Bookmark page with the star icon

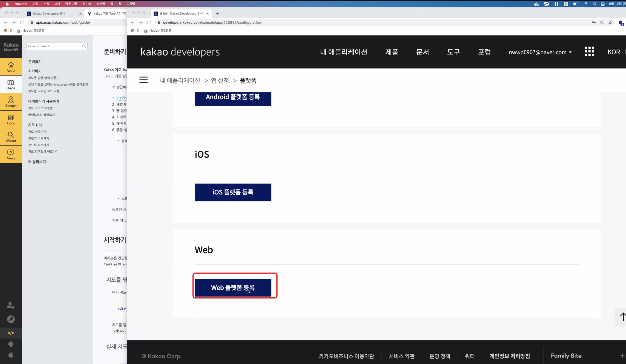coord(610,22)
